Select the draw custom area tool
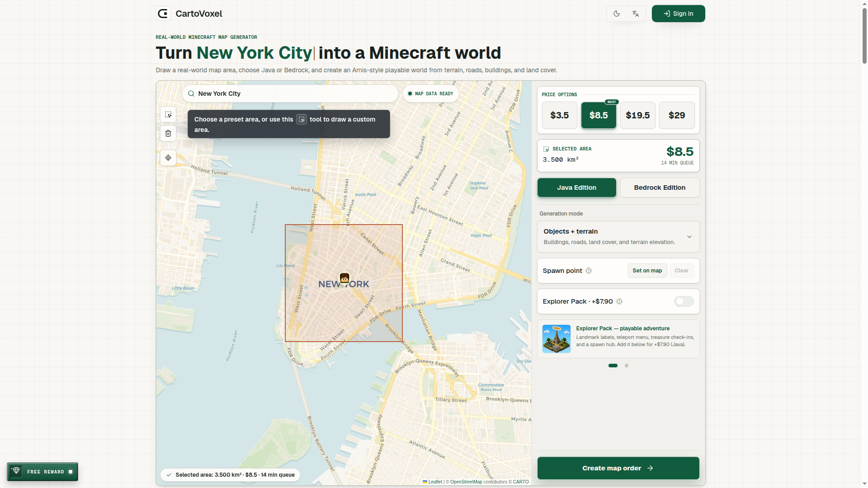 [x=168, y=115]
